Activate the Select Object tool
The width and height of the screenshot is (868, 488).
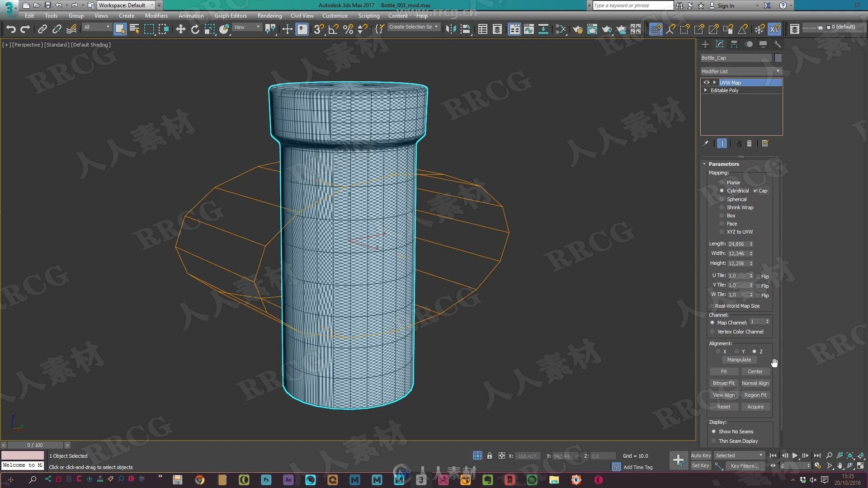pyautogui.click(x=120, y=29)
